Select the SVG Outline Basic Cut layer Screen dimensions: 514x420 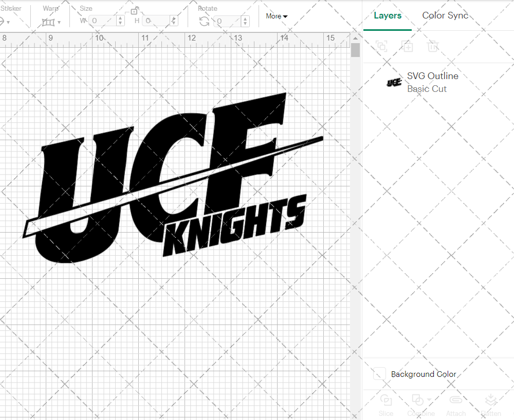click(432, 82)
